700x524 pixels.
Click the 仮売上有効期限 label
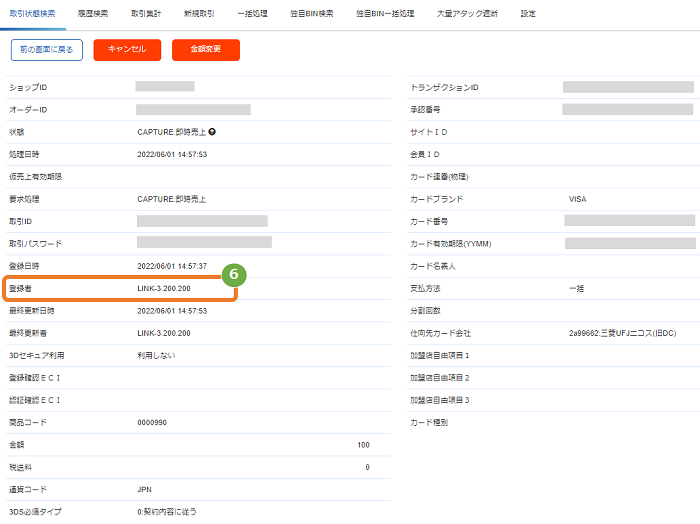click(35, 177)
